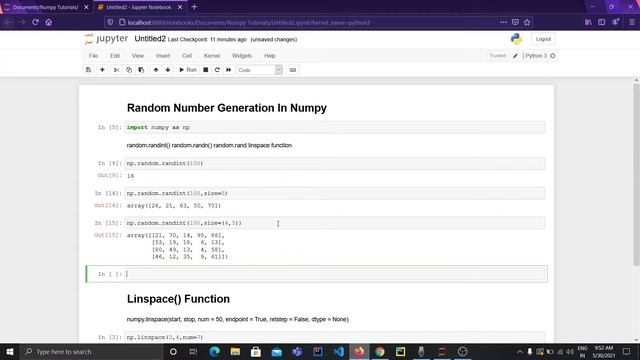640x360 pixels.
Task: Restart kernel and run all cells icon
Action: click(x=229, y=70)
